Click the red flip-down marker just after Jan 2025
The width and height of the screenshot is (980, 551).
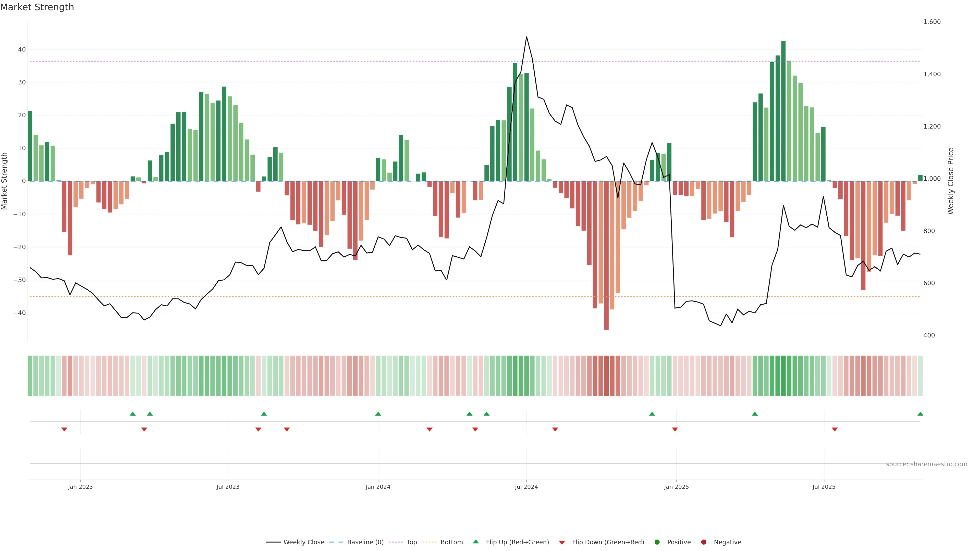(675, 429)
